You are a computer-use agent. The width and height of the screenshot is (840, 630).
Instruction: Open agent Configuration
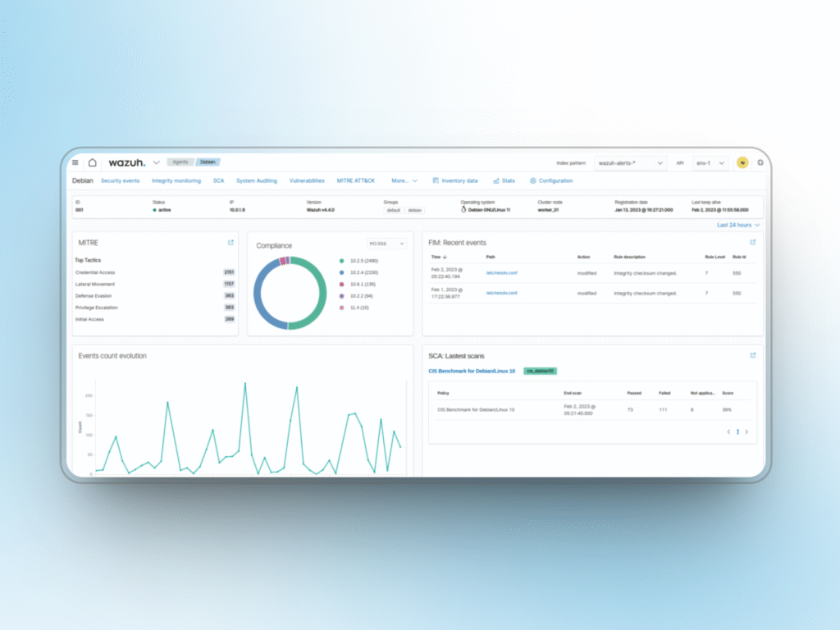[551, 180]
